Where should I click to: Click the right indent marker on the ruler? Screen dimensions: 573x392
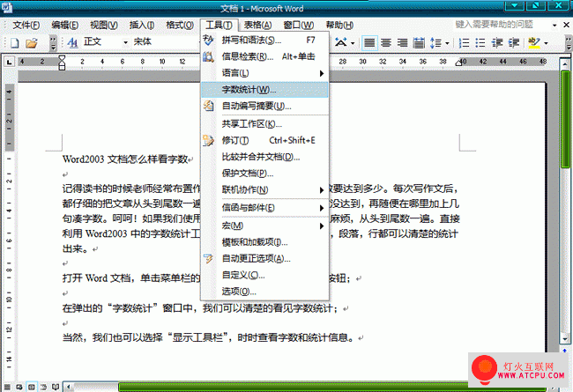(458, 63)
